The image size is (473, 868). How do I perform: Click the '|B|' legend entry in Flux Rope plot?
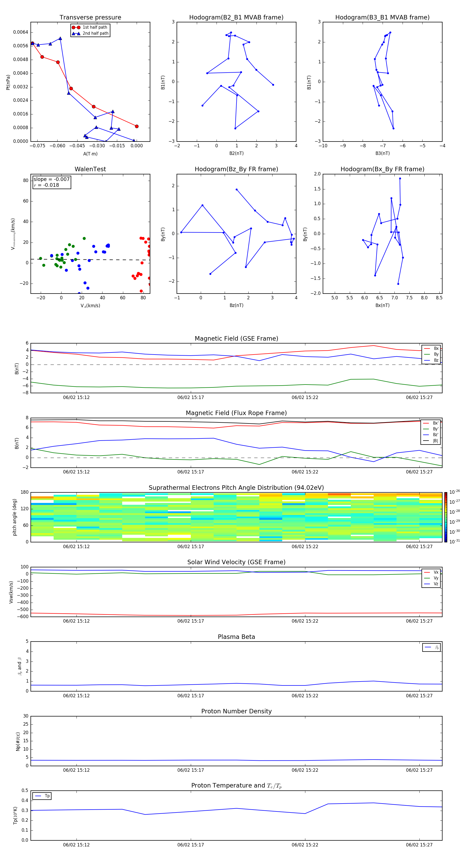point(431,441)
